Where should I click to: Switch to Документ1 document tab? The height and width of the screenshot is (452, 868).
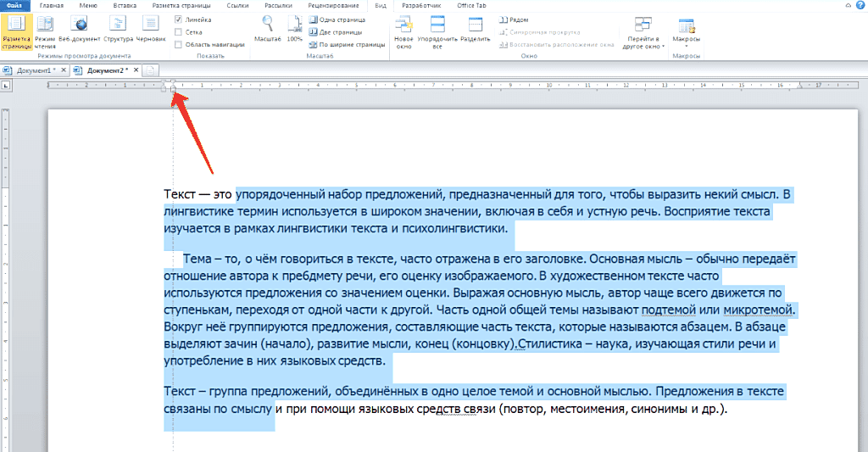click(35, 70)
